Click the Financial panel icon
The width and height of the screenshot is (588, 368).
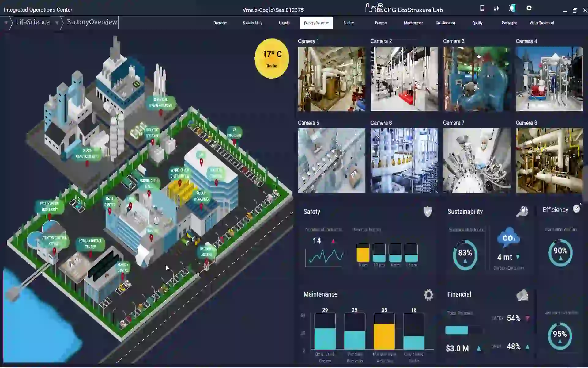(522, 295)
